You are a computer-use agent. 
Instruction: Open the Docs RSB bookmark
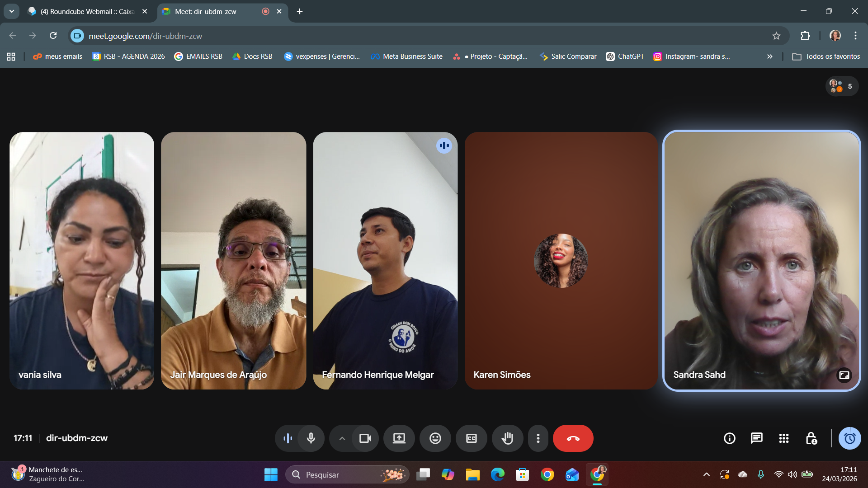tap(252, 56)
